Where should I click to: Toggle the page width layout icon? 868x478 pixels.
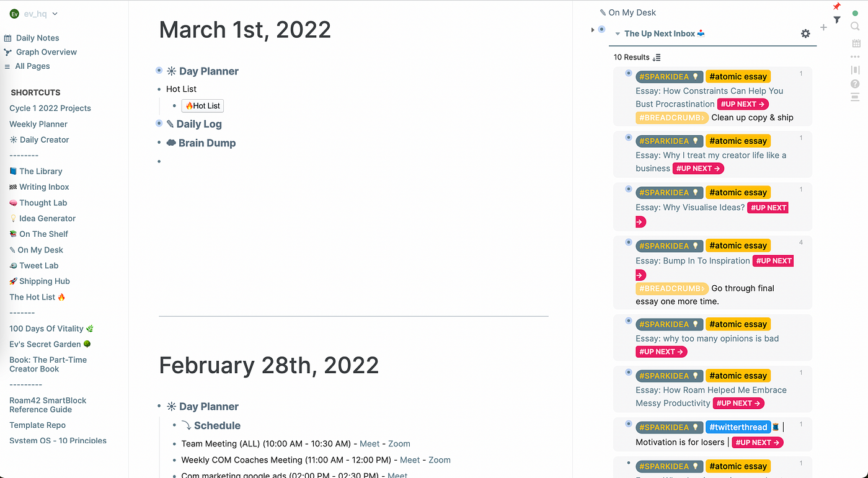point(856,97)
